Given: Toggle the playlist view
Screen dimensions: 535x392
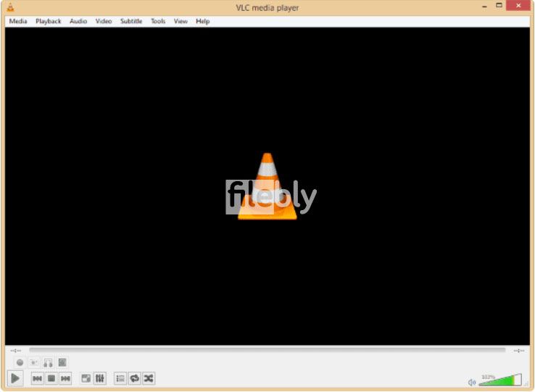Looking at the screenshot, I should pos(120,378).
